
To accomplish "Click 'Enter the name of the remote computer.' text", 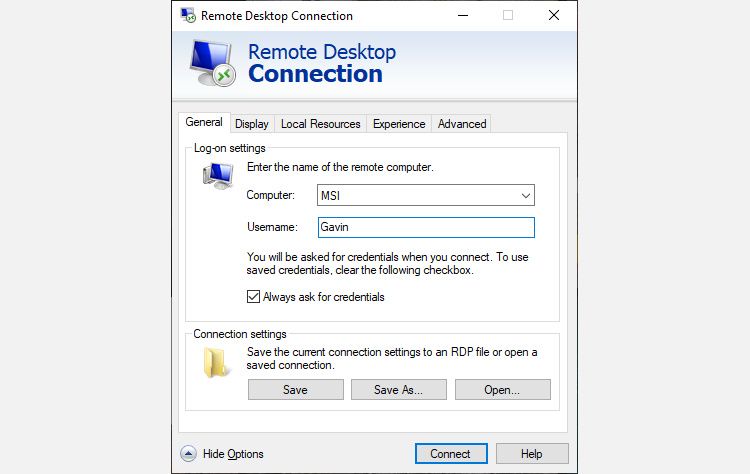I will 340,167.
